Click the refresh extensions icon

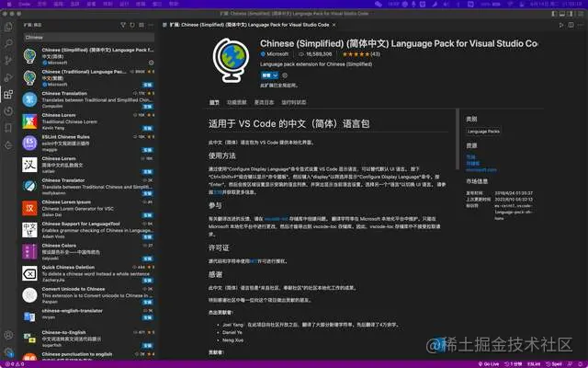[x=132, y=25]
